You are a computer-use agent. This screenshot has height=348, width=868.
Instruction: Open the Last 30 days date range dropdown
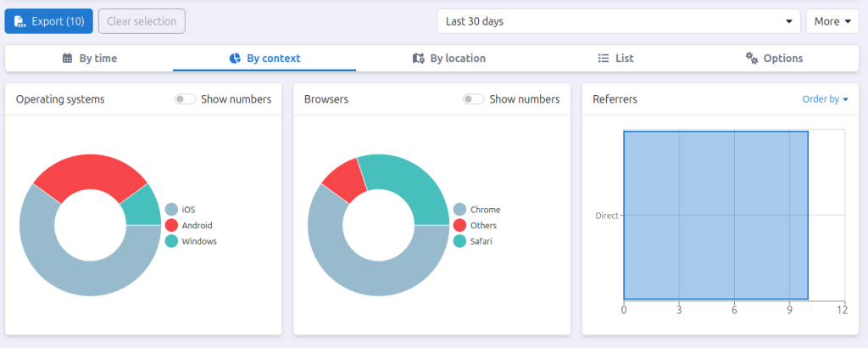pyautogui.click(x=618, y=21)
